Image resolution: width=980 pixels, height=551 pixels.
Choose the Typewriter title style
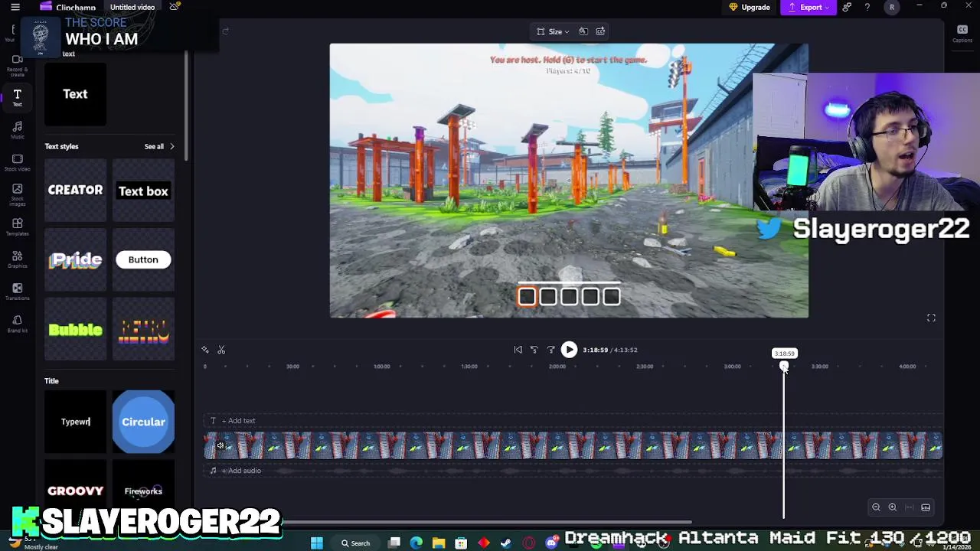click(75, 422)
